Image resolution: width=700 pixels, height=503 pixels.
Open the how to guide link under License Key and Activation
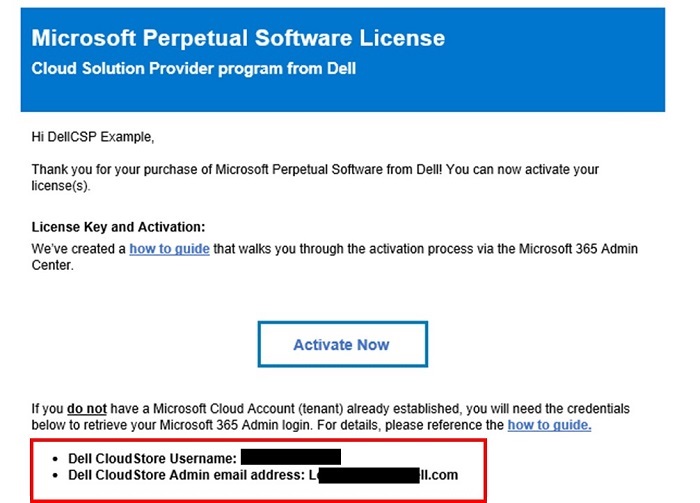pyautogui.click(x=169, y=249)
